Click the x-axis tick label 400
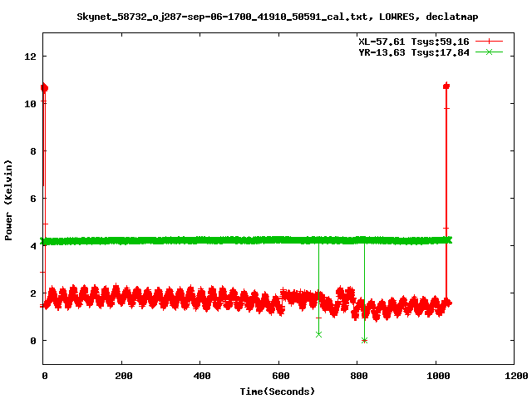This screenshot has width=532, height=399. (202, 376)
